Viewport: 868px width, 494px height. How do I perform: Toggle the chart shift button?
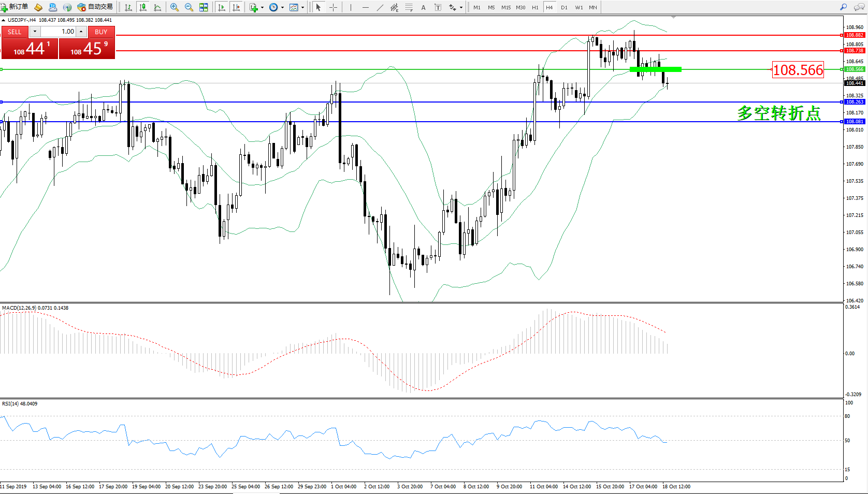(236, 7)
